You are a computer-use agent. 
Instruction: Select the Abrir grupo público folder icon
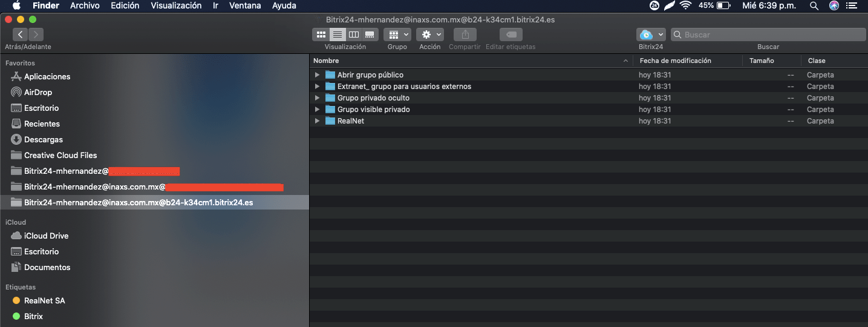(x=330, y=74)
